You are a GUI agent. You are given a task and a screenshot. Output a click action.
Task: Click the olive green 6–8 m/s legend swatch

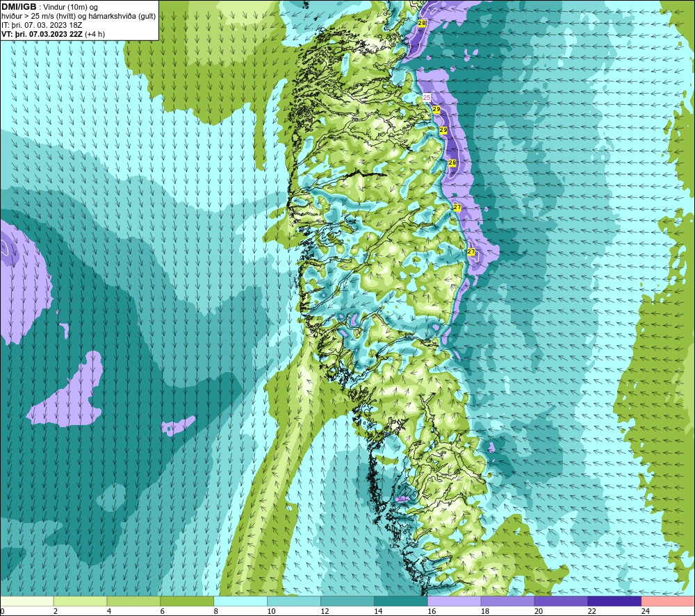[x=187, y=601]
